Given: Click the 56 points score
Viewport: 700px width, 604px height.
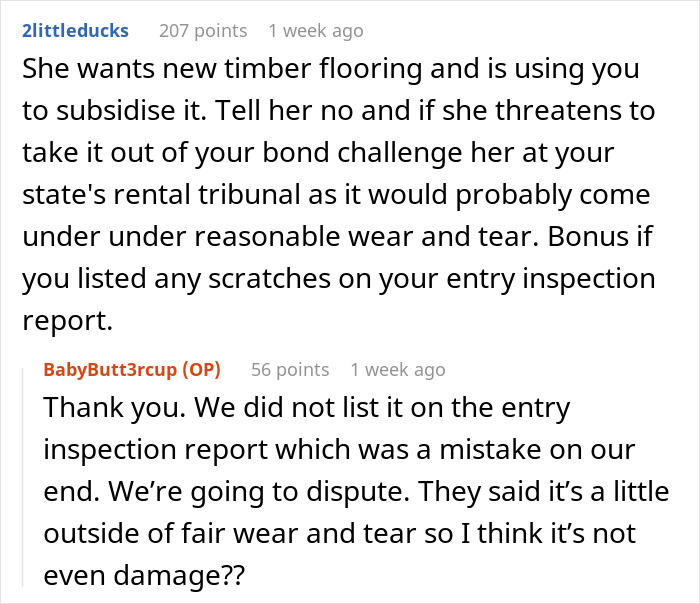Looking at the screenshot, I should pos(290,369).
